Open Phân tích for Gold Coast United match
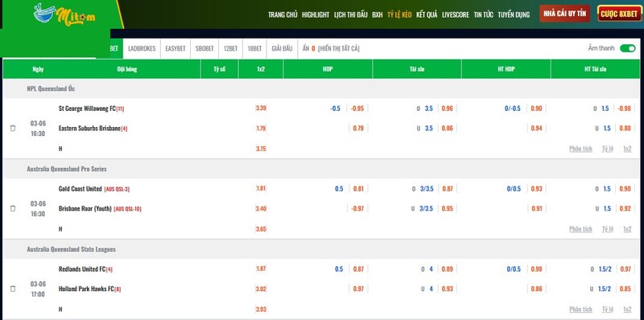Viewport: 644px width, 320px height. 580,229
